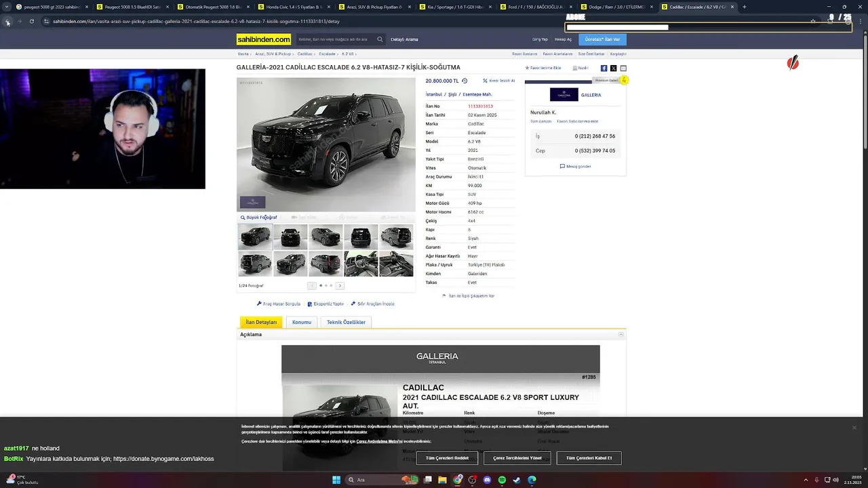Open Steam from the taskbar
The image size is (868, 488).
pyautogui.click(x=517, y=480)
